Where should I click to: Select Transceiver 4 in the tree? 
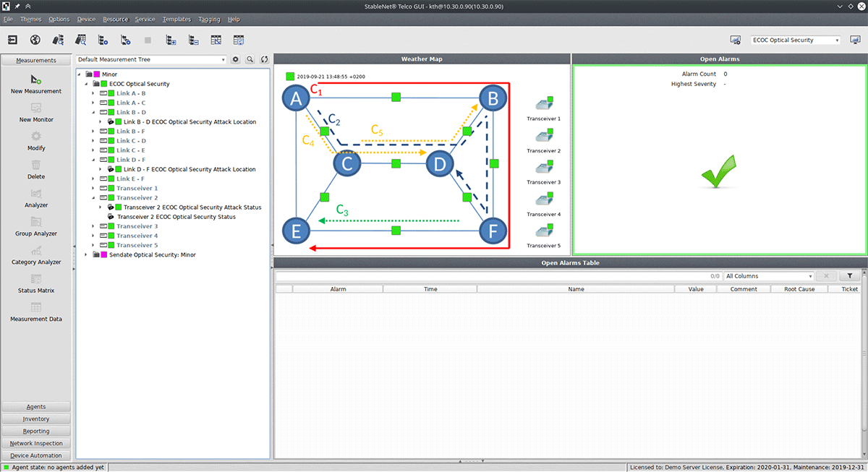[x=137, y=236]
